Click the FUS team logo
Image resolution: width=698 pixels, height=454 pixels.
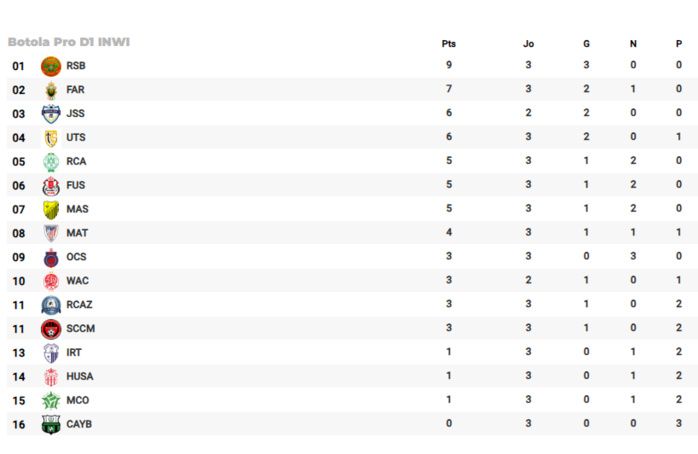(x=51, y=186)
